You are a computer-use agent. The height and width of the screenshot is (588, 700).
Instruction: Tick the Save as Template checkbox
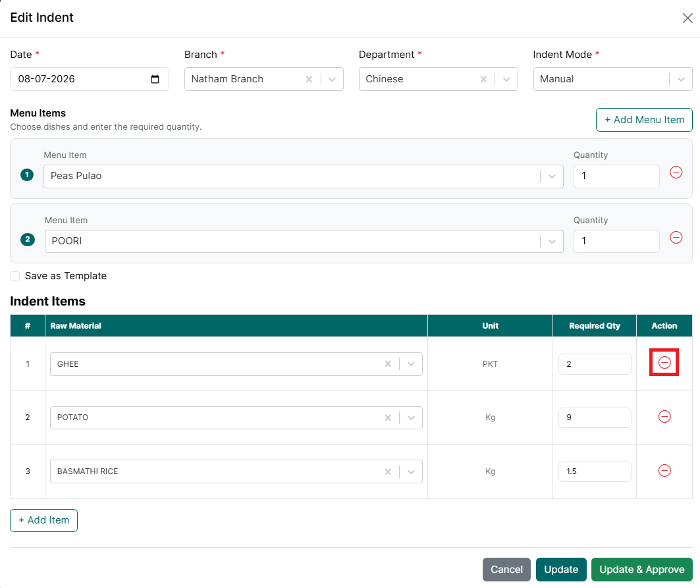(x=14, y=276)
